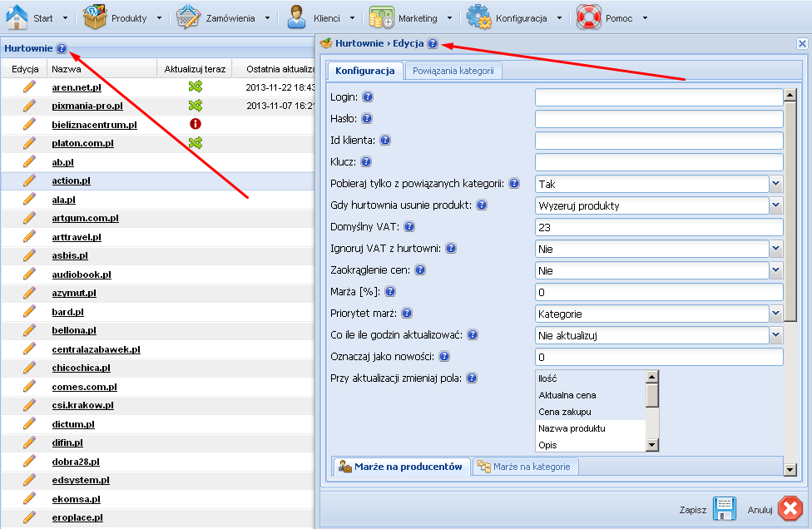Image resolution: width=812 pixels, height=529 pixels.
Task: Show help for the Klucz field
Action: pyautogui.click(x=365, y=162)
